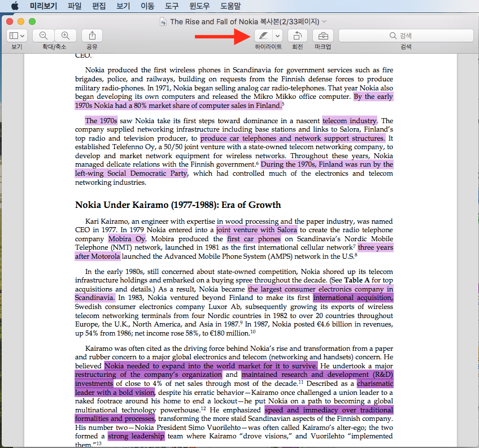Click highlighted text 'after Motorola'
This screenshot has height=448, width=479.
tap(98, 256)
